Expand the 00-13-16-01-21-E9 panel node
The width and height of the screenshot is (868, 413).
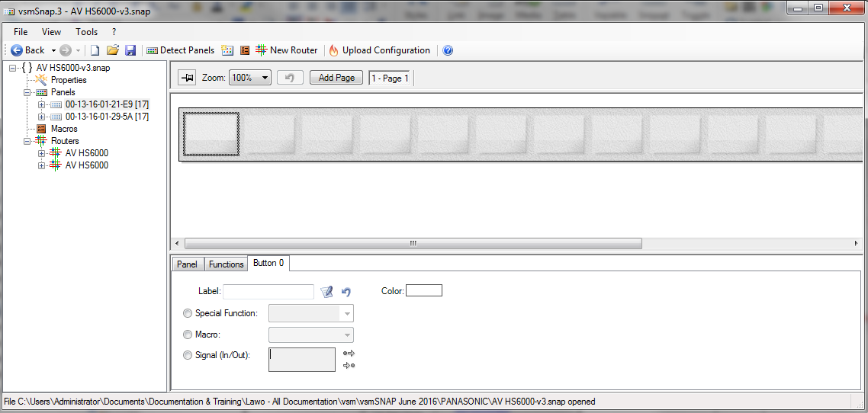42,104
